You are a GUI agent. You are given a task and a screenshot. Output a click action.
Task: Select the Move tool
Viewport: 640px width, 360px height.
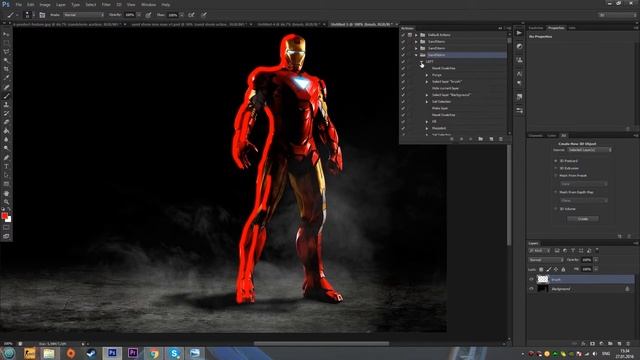6,34
